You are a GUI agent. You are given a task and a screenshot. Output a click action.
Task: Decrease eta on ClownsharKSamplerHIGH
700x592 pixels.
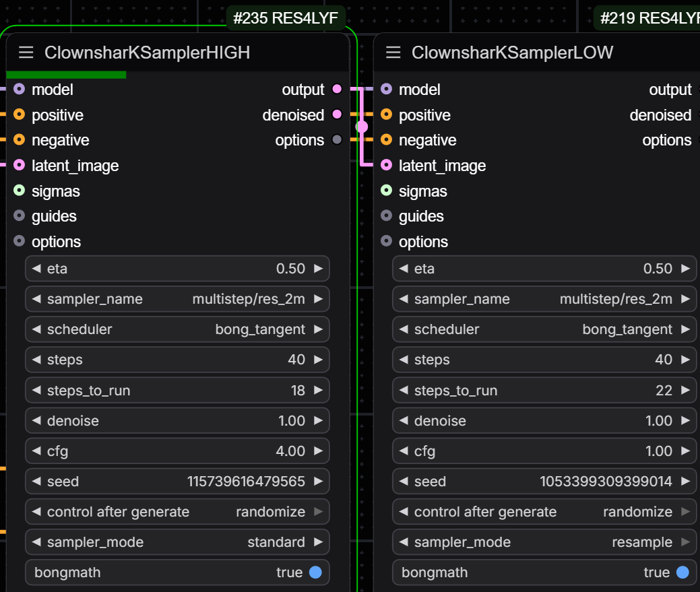pyautogui.click(x=36, y=269)
